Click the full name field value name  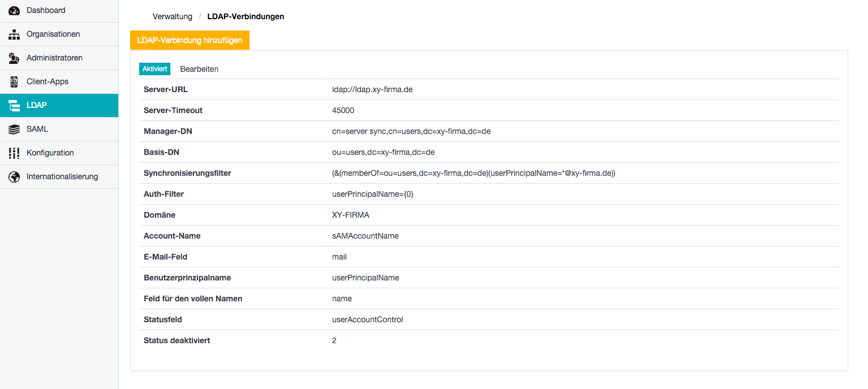click(342, 299)
